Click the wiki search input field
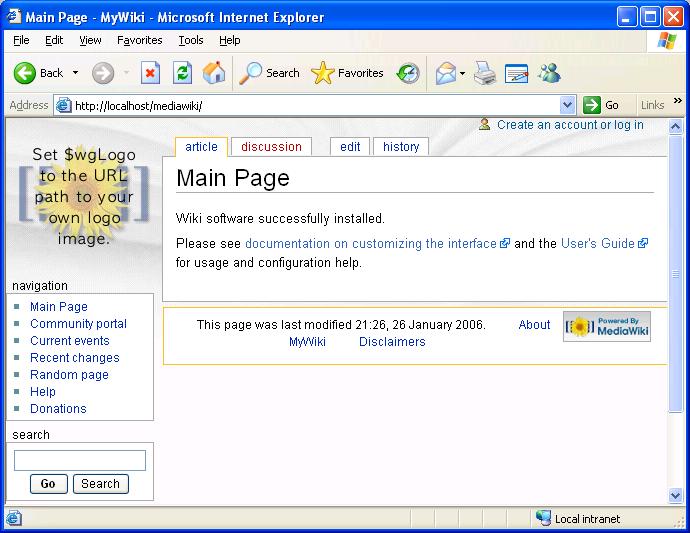Viewport: 690px width, 533px height. pos(80,460)
